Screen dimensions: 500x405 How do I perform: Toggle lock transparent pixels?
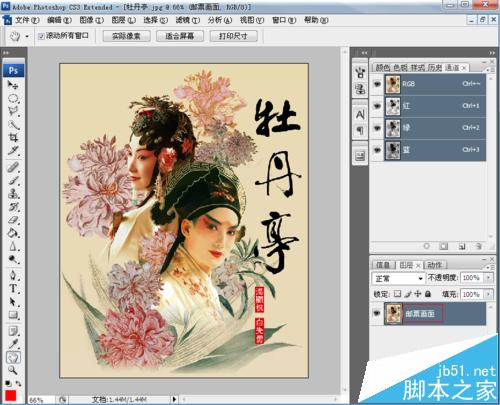(397, 294)
